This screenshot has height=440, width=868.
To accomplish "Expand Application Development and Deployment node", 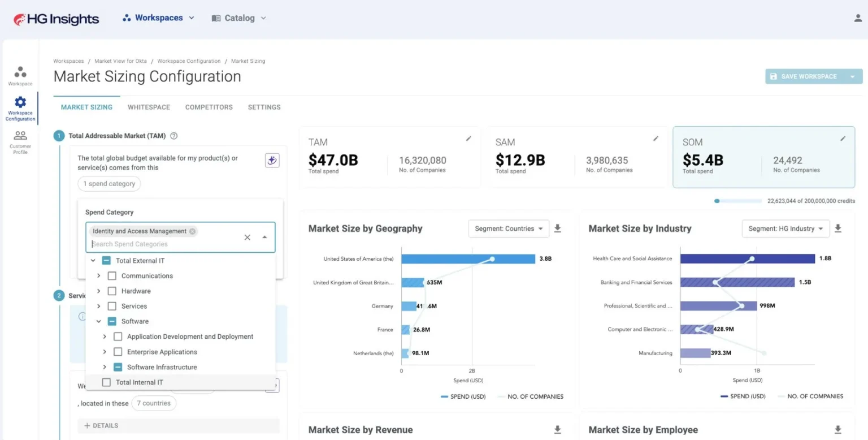I will coord(105,337).
